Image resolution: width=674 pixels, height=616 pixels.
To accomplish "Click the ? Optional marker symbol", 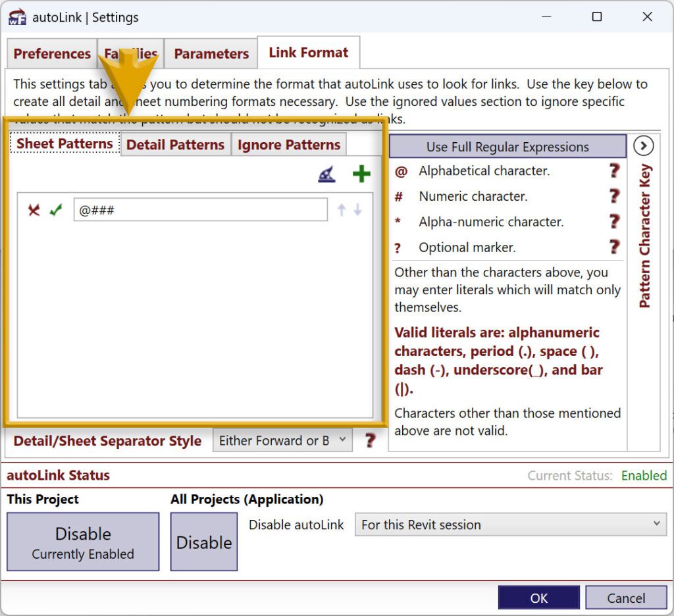I will (x=398, y=248).
